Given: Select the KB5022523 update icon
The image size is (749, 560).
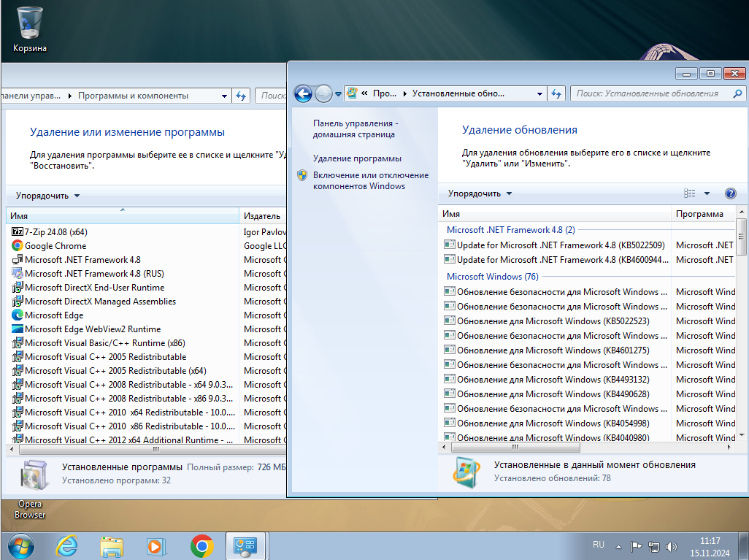Looking at the screenshot, I should 450,321.
